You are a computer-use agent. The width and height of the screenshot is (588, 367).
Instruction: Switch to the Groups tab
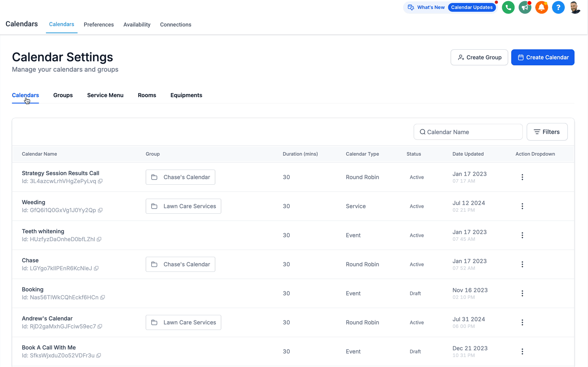tap(63, 95)
